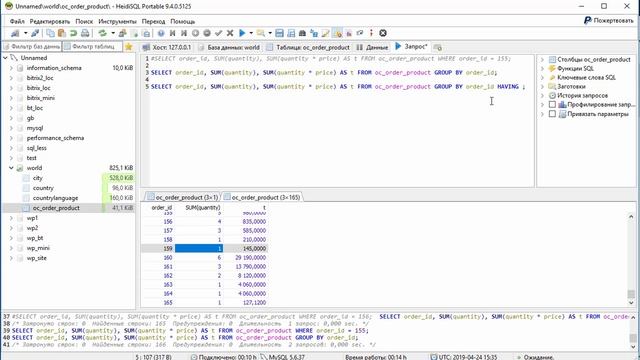Open the Редактировать menu
Image resolution: width=640 pixels, height=360 pixels.
[50, 21]
